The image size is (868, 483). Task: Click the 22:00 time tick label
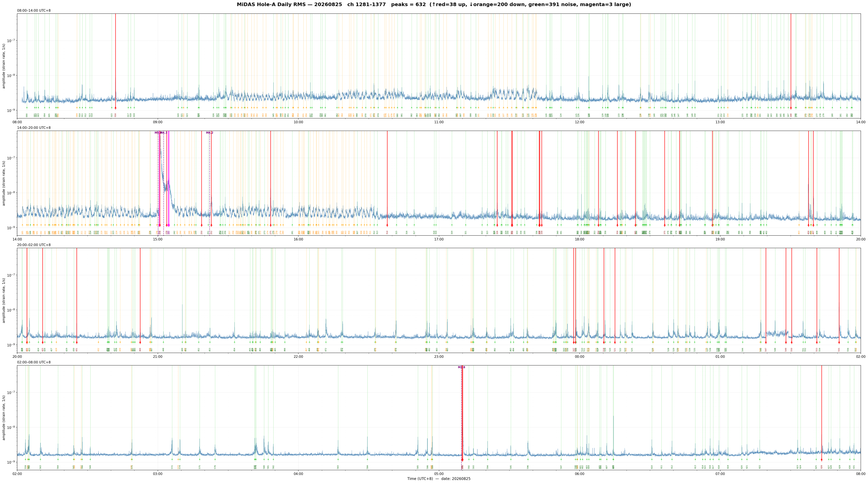(298, 356)
